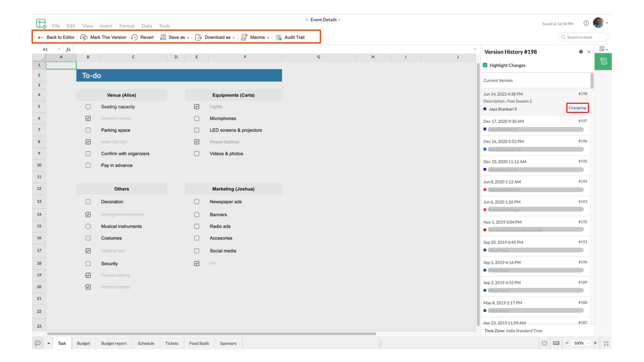Image resolution: width=644 pixels, height=362 pixels.
Task: Open the Schedule sheet tab
Action: tap(146, 343)
